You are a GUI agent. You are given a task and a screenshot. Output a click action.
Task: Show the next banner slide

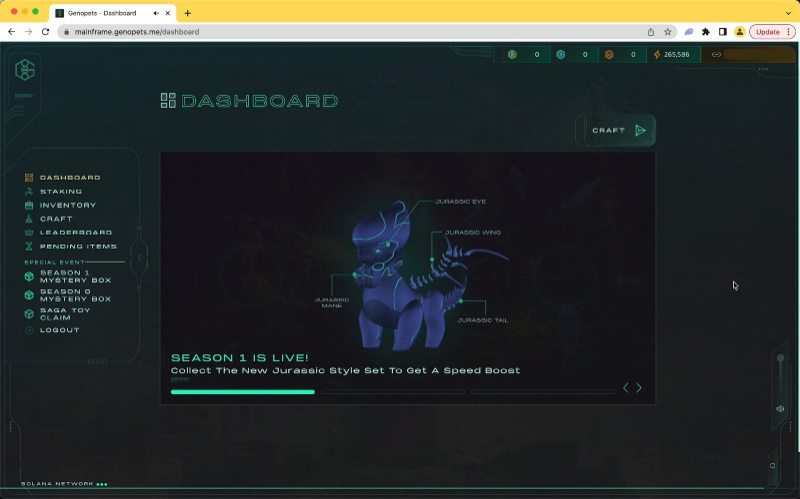pos(639,388)
